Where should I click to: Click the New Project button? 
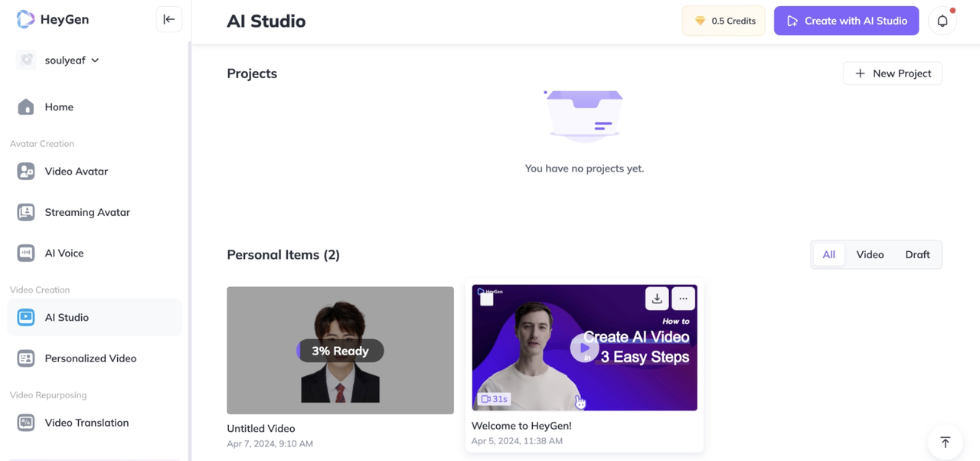pos(893,74)
